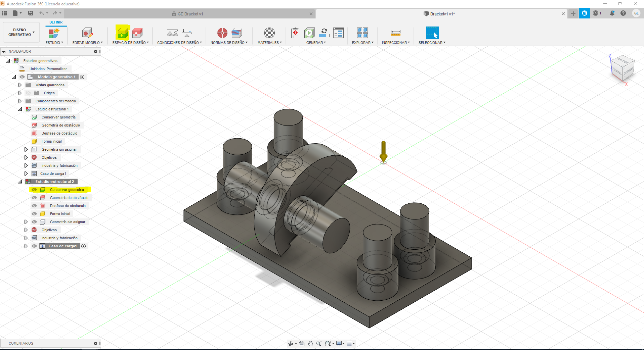Open the Comentarios panel options dot
This screenshot has width=644, height=350.
pyautogui.click(x=95, y=343)
